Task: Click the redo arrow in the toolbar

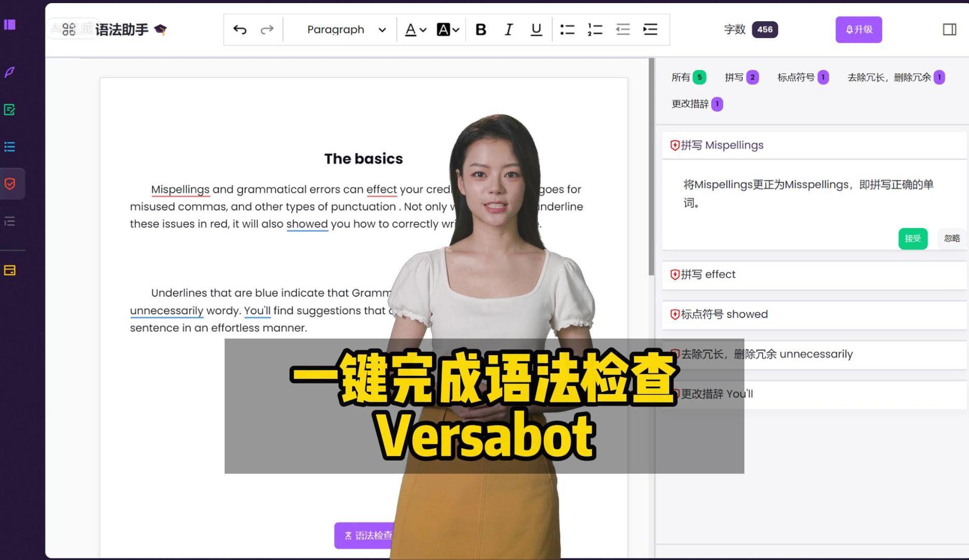Action: 267,30
